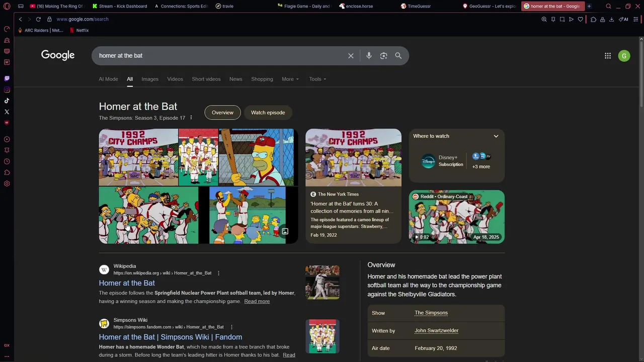Open the sidebar history clock icon

7,161
